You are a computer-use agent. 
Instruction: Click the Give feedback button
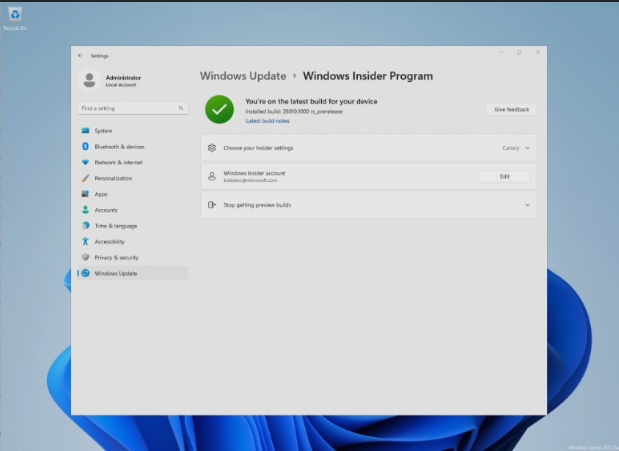pos(512,109)
